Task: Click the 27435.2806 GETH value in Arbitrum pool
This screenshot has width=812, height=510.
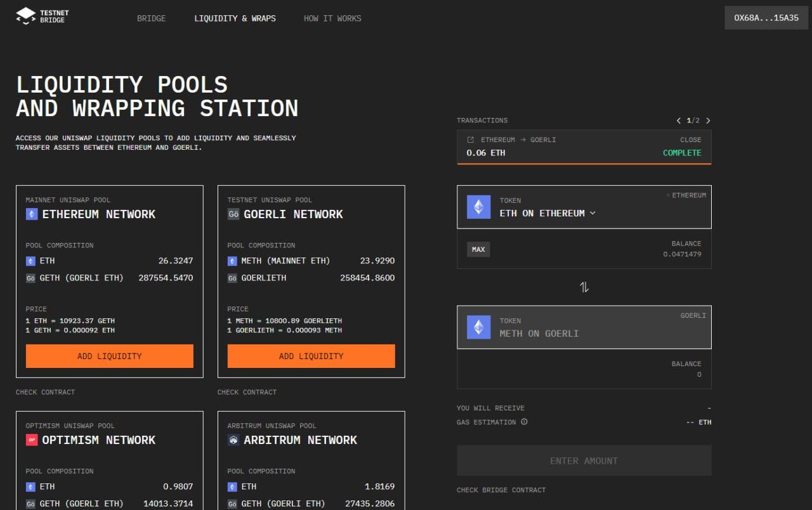Action: coord(370,504)
